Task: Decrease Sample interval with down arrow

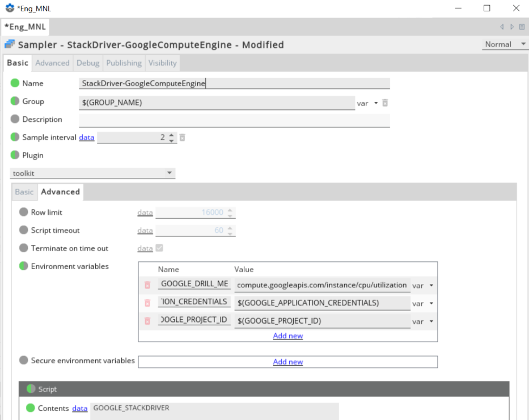Action: tap(171, 141)
